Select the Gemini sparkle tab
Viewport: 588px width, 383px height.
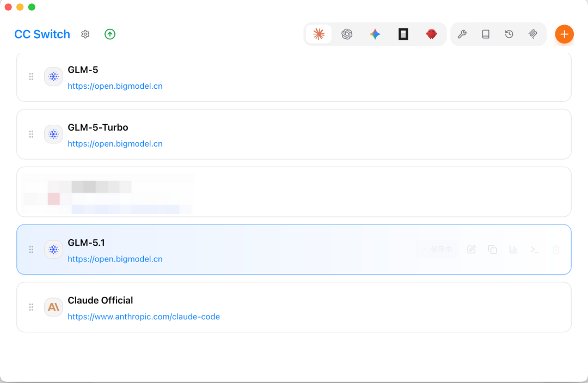click(x=375, y=34)
